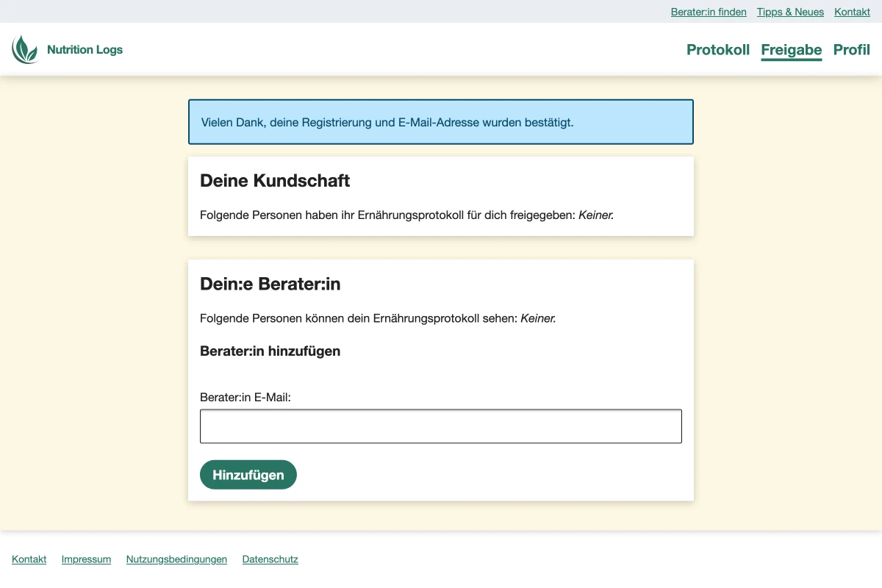Screen dimensions: 882x588
Task: Click the Nutrition Logs brand name
Action: pyautogui.click(x=85, y=49)
